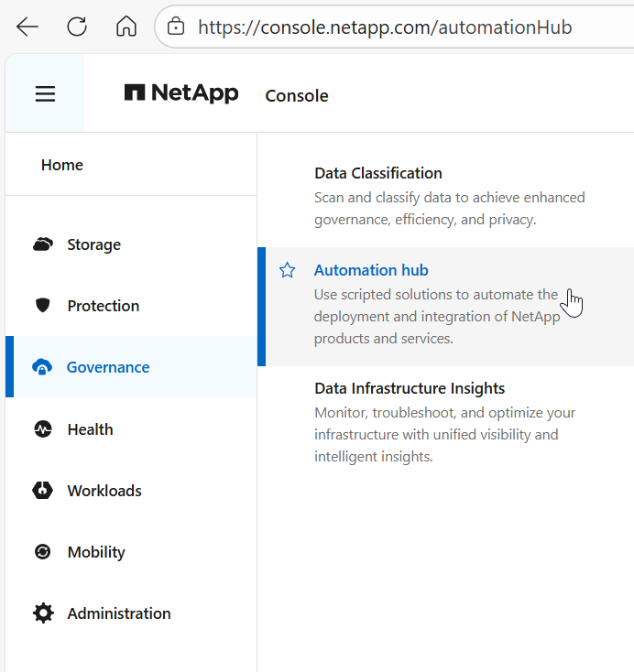
Task: Click the Health heartbeat icon
Action: [43, 429]
